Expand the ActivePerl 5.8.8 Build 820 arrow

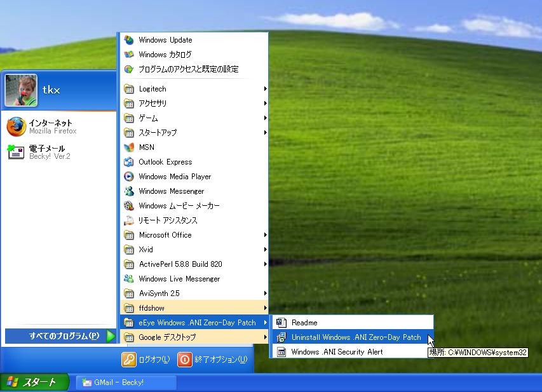pos(265,264)
